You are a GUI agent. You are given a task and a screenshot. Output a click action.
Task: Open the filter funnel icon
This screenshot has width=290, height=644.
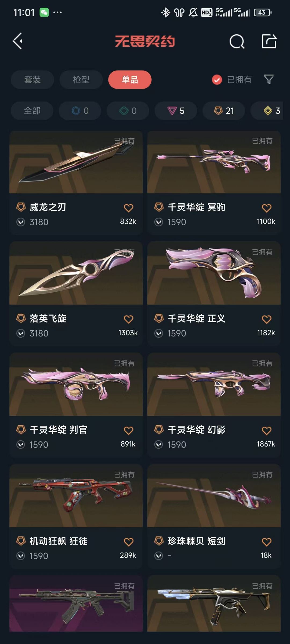tap(269, 79)
